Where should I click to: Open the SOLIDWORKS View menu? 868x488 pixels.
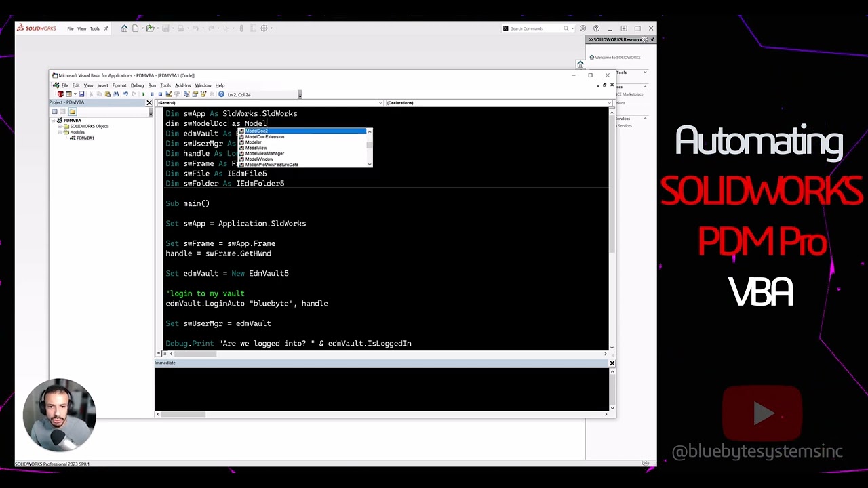[82, 28]
